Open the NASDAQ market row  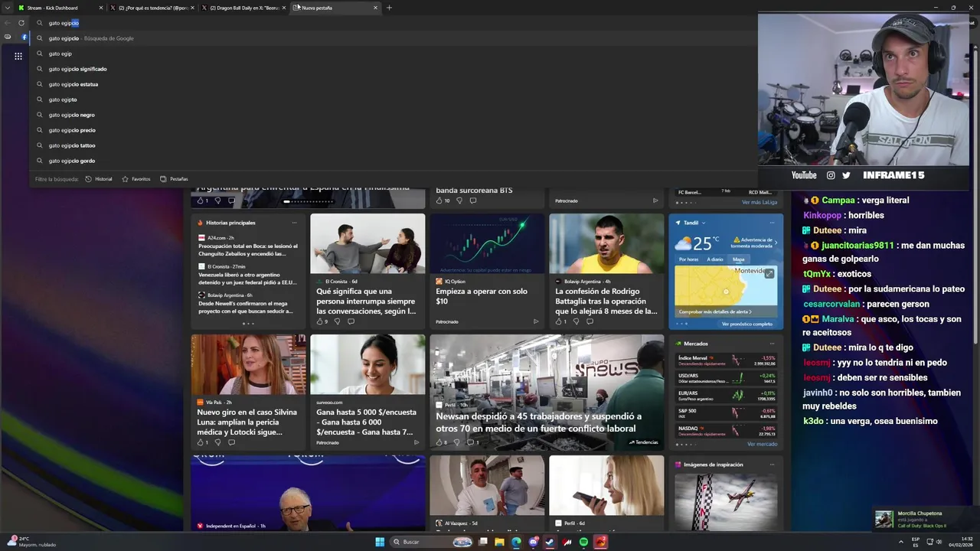726,431
